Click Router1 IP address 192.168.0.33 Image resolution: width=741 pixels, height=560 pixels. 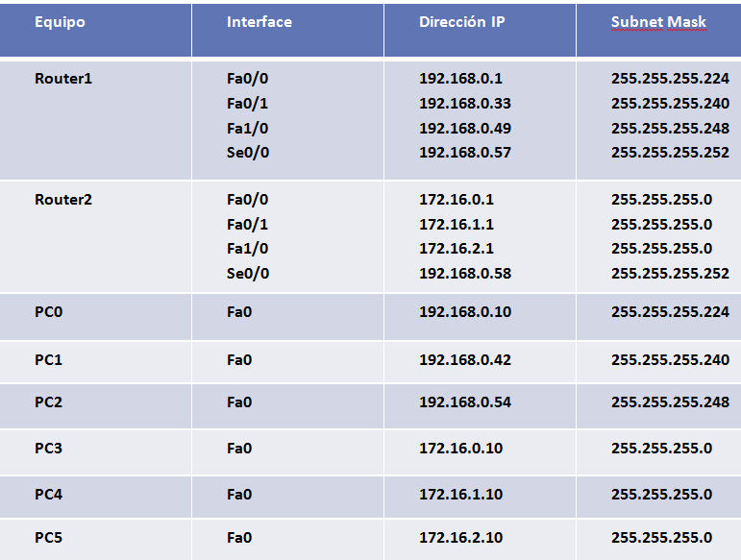pyautogui.click(x=465, y=103)
